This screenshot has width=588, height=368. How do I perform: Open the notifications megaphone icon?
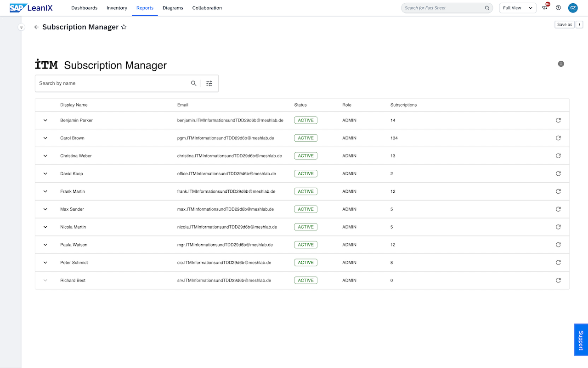(545, 8)
